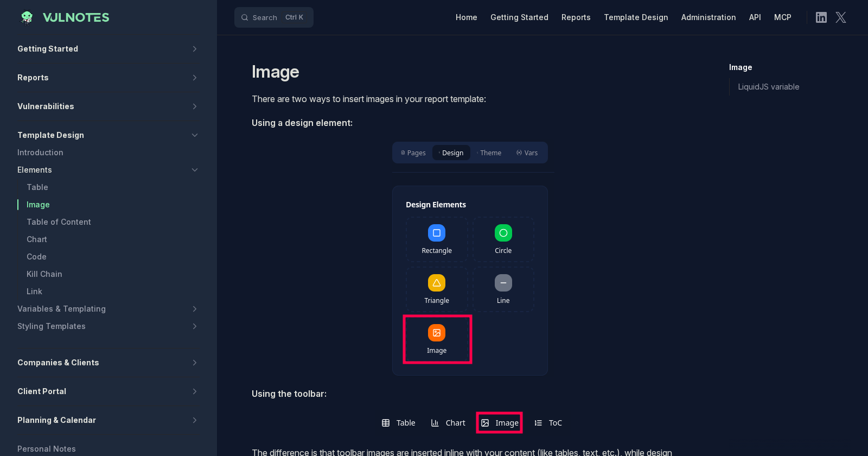Screen dimensions: 868x456
Task: Open Personal Notes in the sidebar
Action: pyautogui.click(x=47, y=449)
